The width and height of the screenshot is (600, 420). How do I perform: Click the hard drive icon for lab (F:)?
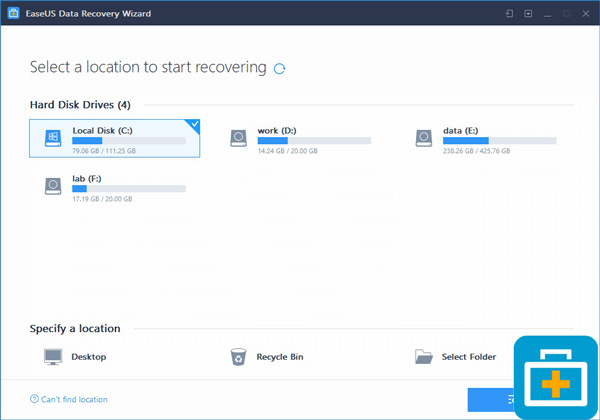pyautogui.click(x=53, y=186)
